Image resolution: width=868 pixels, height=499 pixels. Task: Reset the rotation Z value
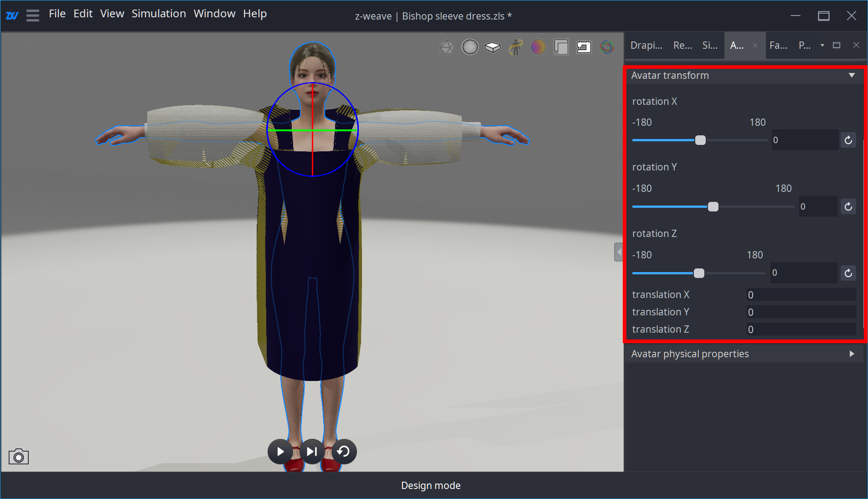[848, 273]
